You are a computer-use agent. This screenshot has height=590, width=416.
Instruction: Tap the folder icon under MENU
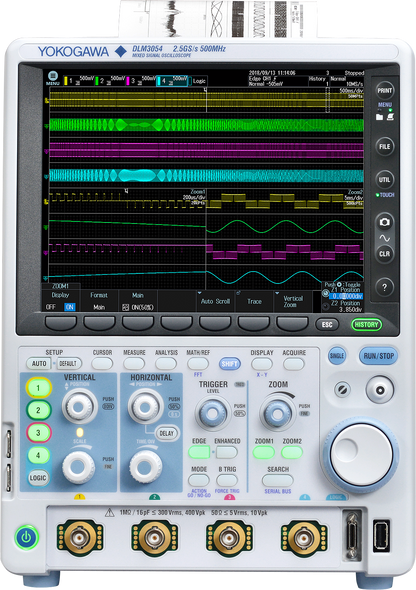pyautogui.click(x=380, y=117)
